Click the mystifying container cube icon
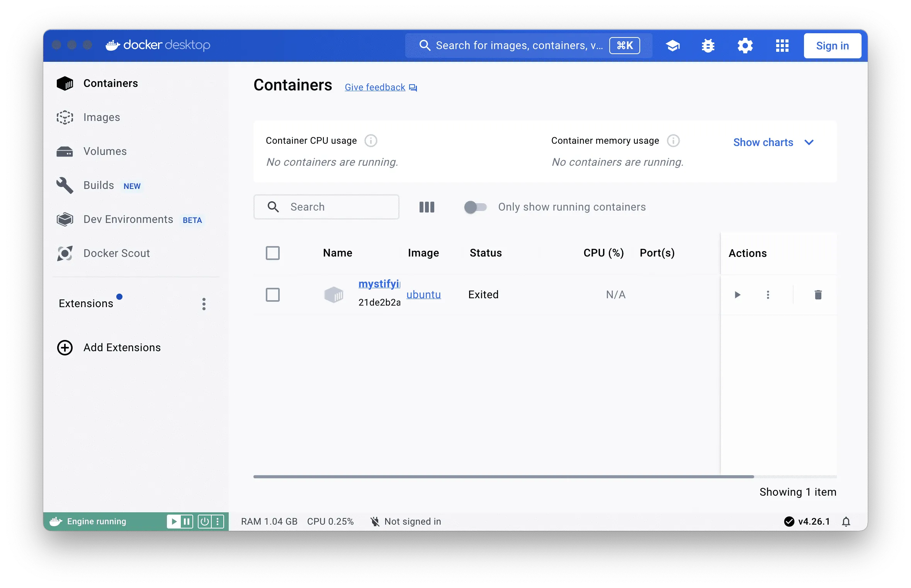Viewport: 911px width, 588px height. pos(333,295)
